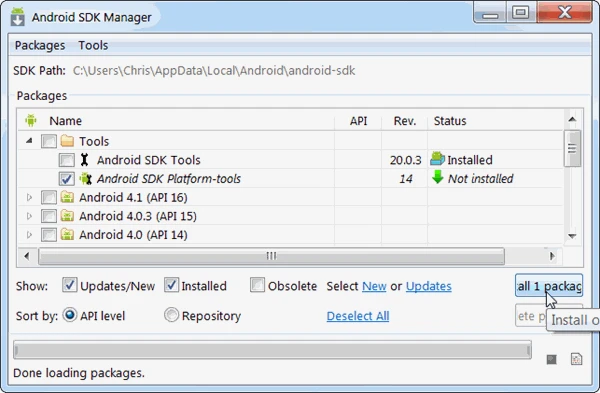Click the Android SDK Platform-tools package icon

tap(86, 178)
